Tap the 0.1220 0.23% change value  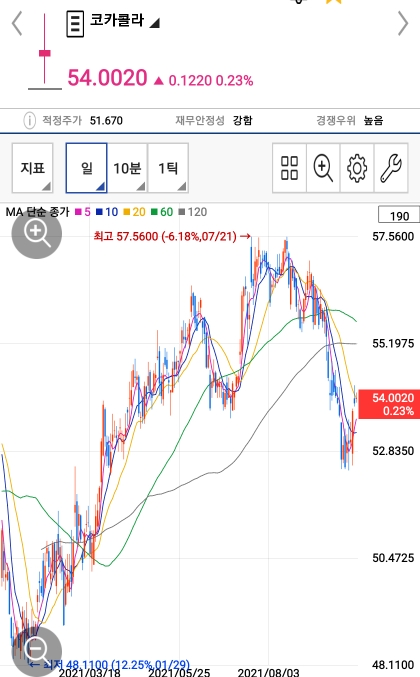211,81
